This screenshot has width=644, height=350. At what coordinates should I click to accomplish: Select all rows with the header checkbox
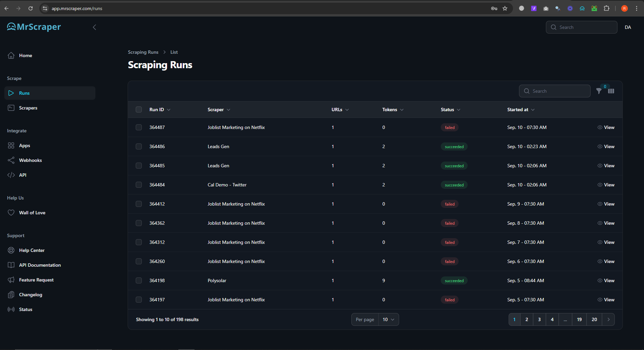click(x=139, y=110)
